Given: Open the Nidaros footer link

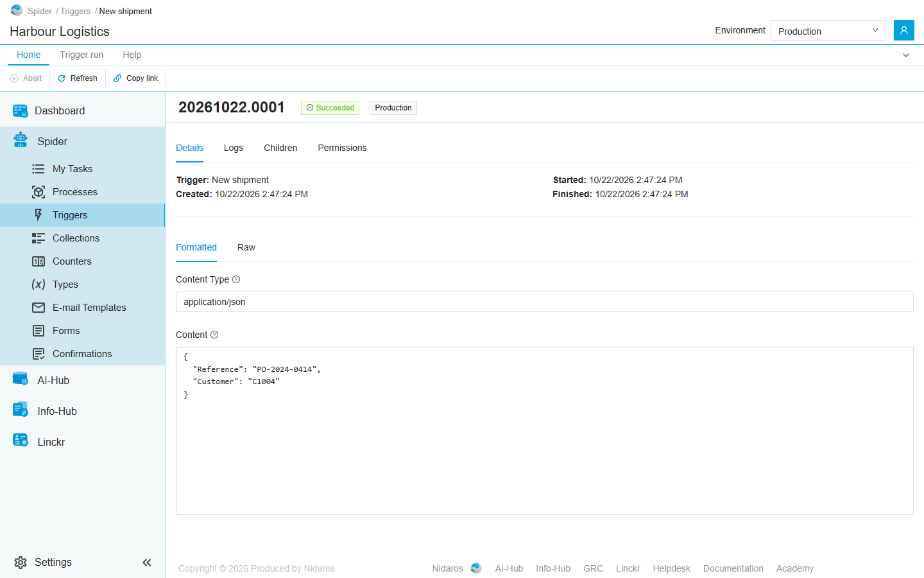Looking at the screenshot, I should [447, 568].
